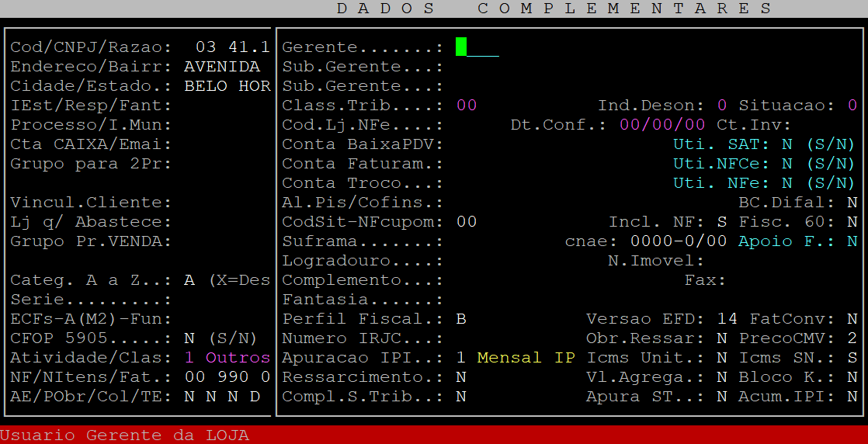Screen dimensions: 868x444
Task: Select the cnae code field
Action: point(678,241)
